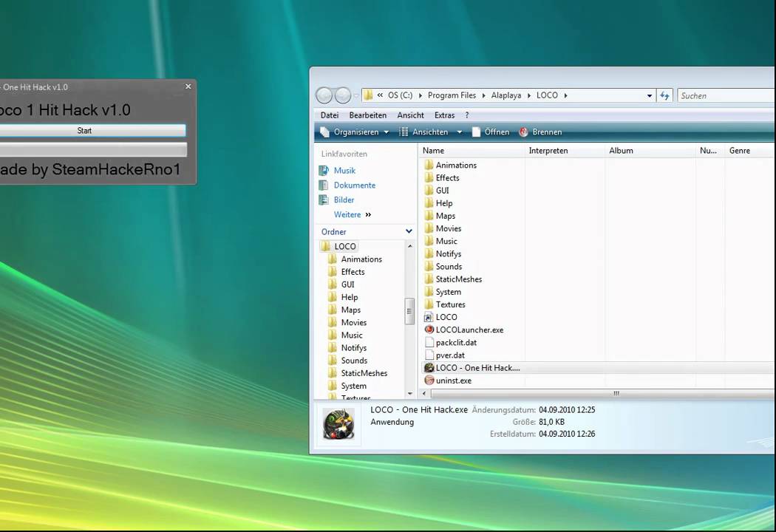Click the folder tree scroll down arrow

[409, 393]
